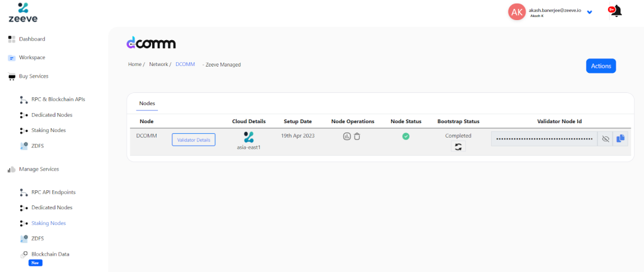Open RPC & Blockchain APIs
The width and height of the screenshot is (644, 272).
pyautogui.click(x=58, y=99)
